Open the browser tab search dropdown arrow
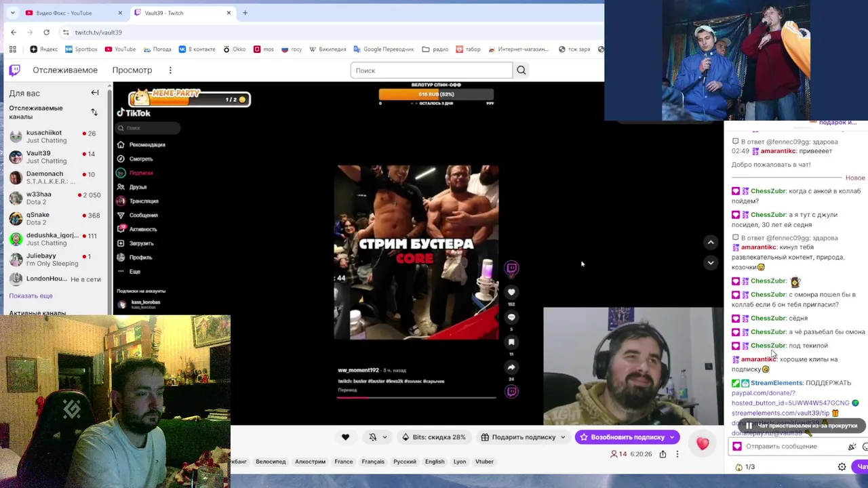Image resolution: width=868 pixels, height=488 pixels. pyautogui.click(x=12, y=13)
